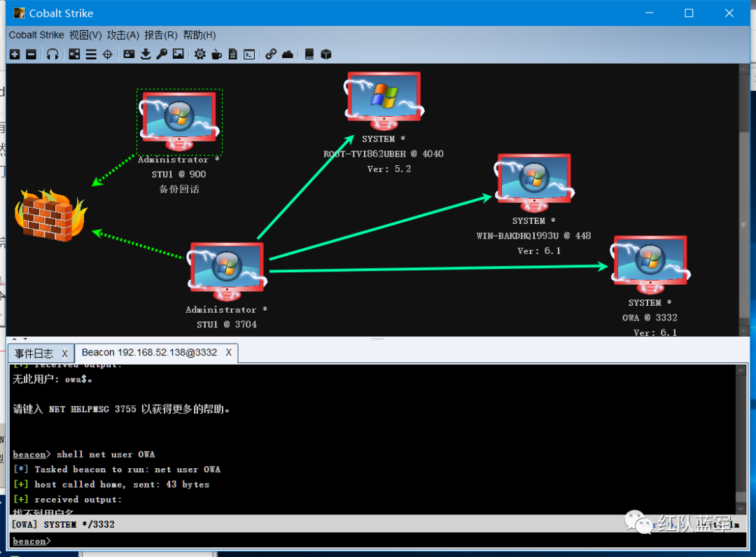
Task: Open the 攻击(A) menu
Action: 123,35
